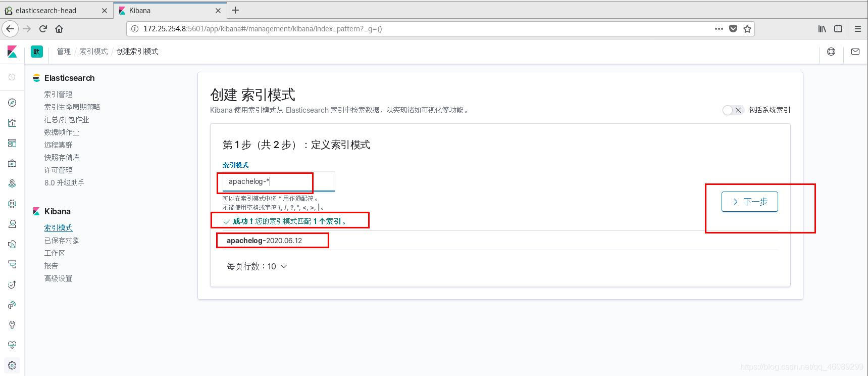Open recently viewed clock icon in sidebar
Screen dimensions: 868x376
pos(12,77)
